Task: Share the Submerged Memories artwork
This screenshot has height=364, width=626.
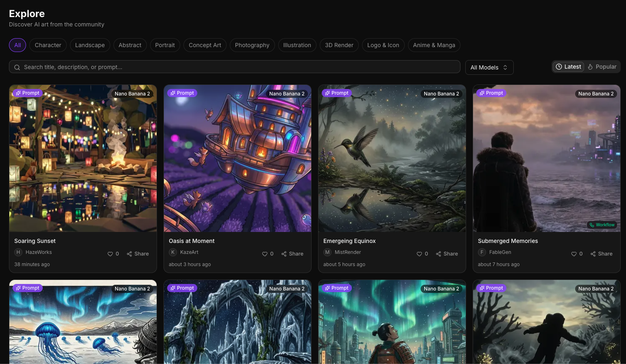Action: click(602, 254)
